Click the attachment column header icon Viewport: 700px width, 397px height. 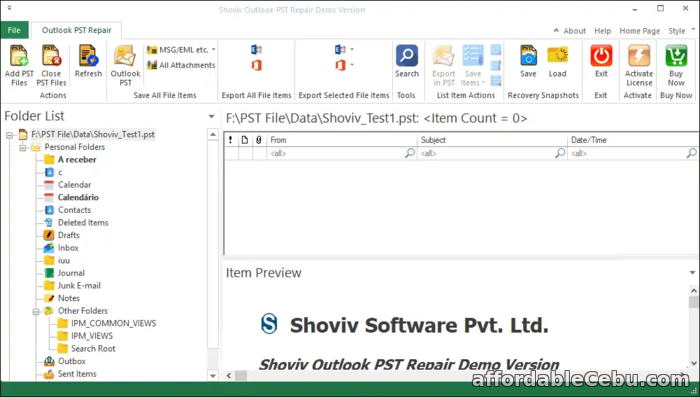pyautogui.click(x=258, y=140)
